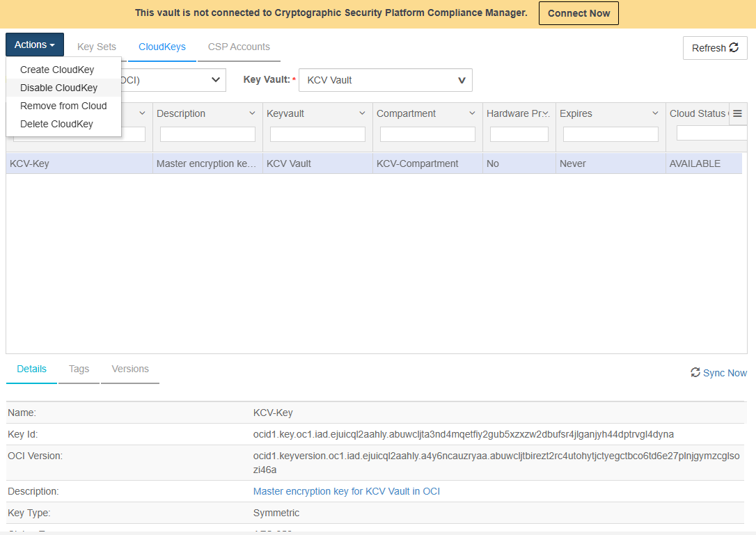Choose Remove from Cloud menu entry
The height and width of the screenshot is (535, 756).
pyautogui.click(x=63, y=106)
